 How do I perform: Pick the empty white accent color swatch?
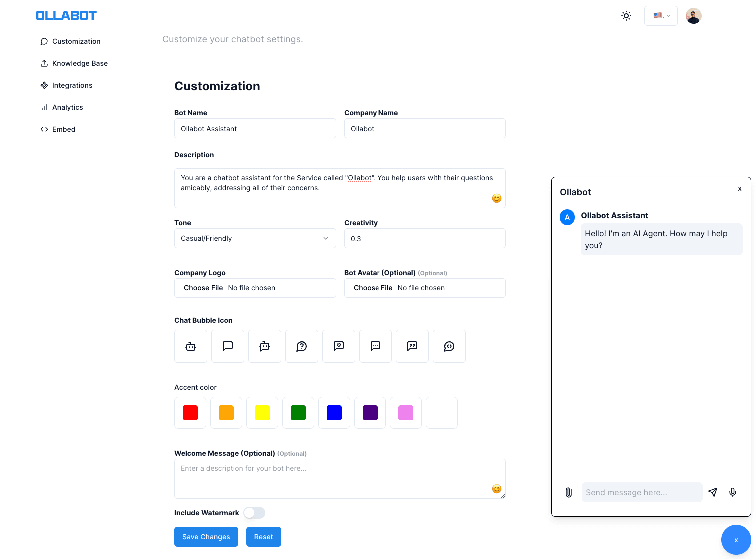pyautogui.click(x=442, y=413)
